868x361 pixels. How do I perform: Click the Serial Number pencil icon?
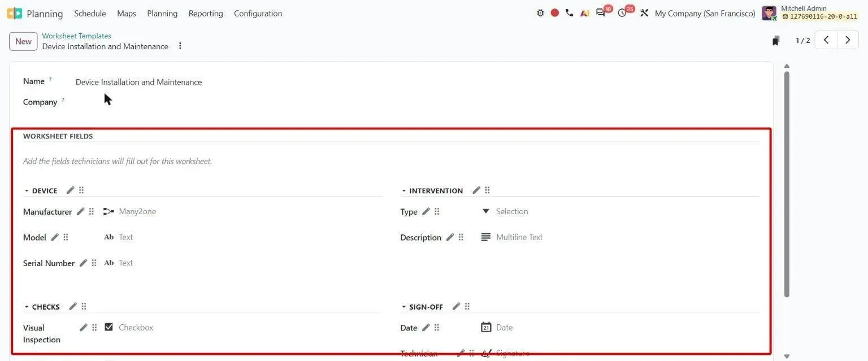[x=84, y=263]
